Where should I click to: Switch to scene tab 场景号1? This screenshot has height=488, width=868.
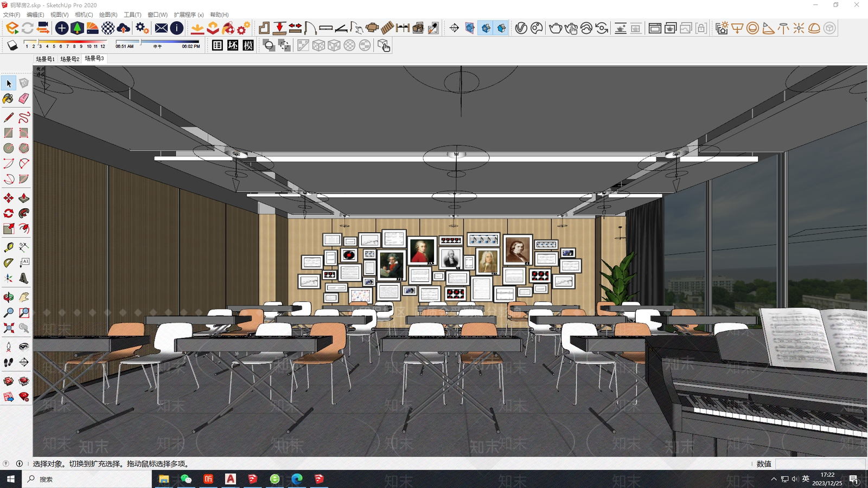pos(45,59)
